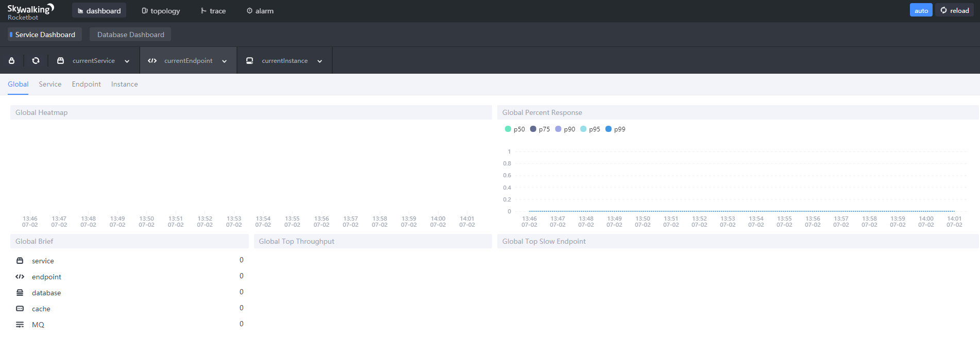Click the database icon in Global Brief
Viewport: 980px width, 352px height.
click(20, 292)
